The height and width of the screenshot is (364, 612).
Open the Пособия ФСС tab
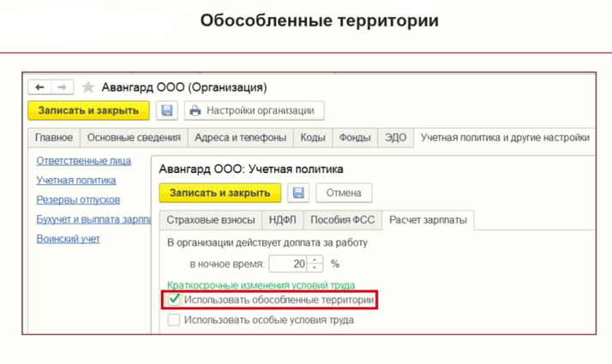pos(342,220)
